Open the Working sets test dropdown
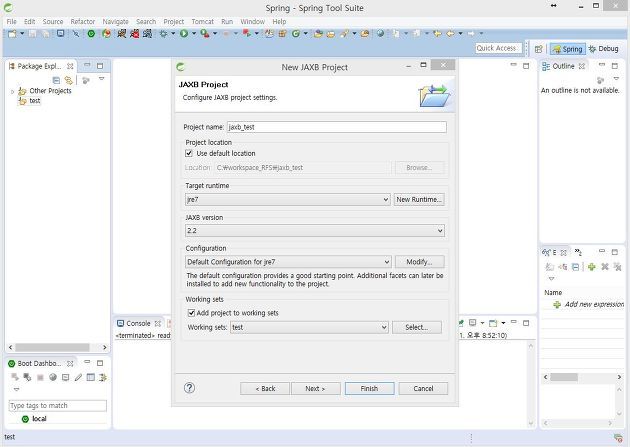The width and height of the screenshot is (630, 447). pos(309,327)
